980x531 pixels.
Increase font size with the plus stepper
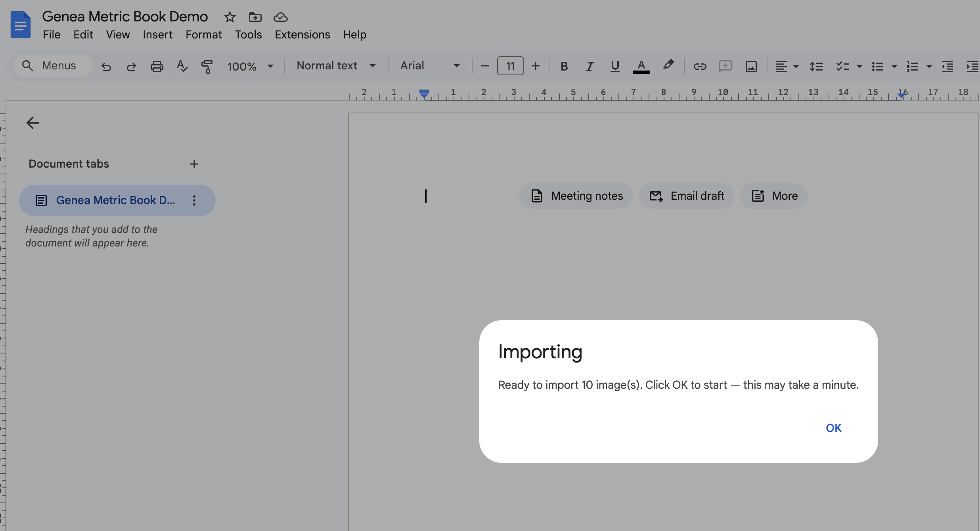point(536,66)
